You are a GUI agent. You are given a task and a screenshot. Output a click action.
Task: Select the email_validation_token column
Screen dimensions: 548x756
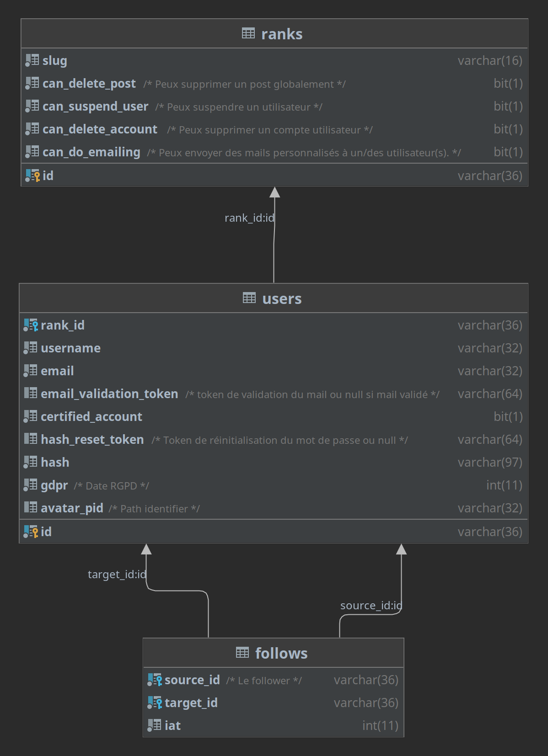[274, 394]
